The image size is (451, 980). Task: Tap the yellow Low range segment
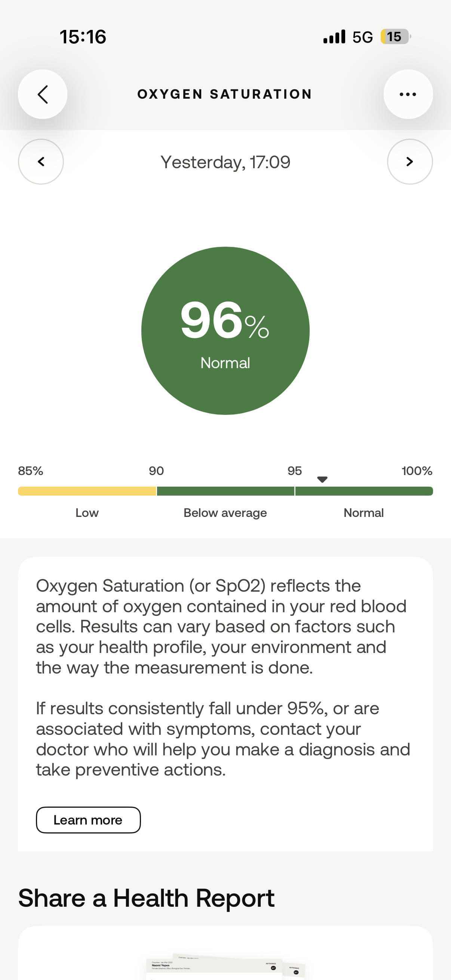coord(87,491)
